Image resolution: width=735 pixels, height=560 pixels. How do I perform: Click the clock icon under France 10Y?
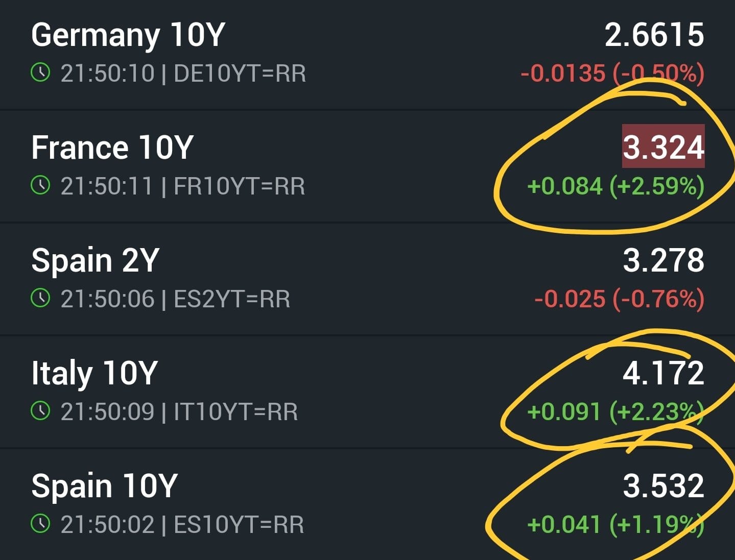pos(40,185)
